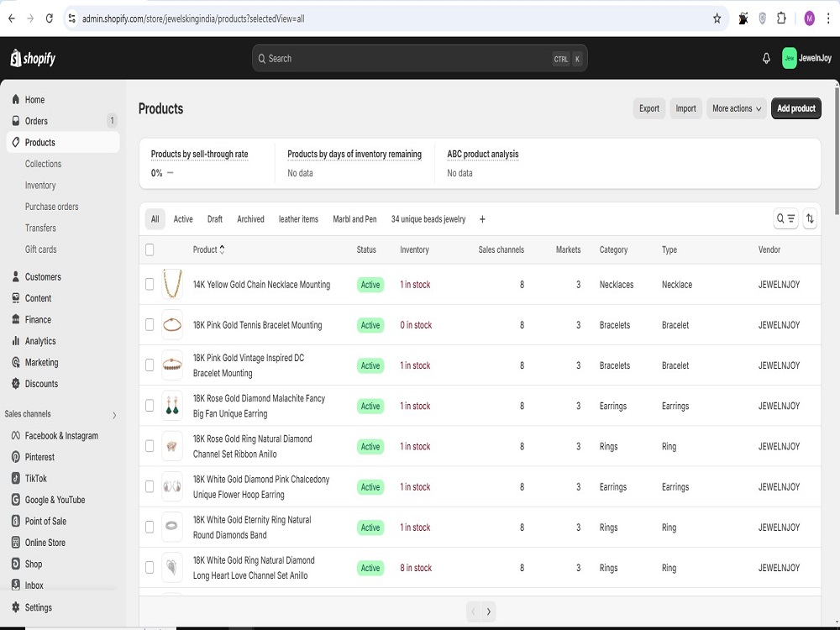Click the TikTok icon

[15, 479]
